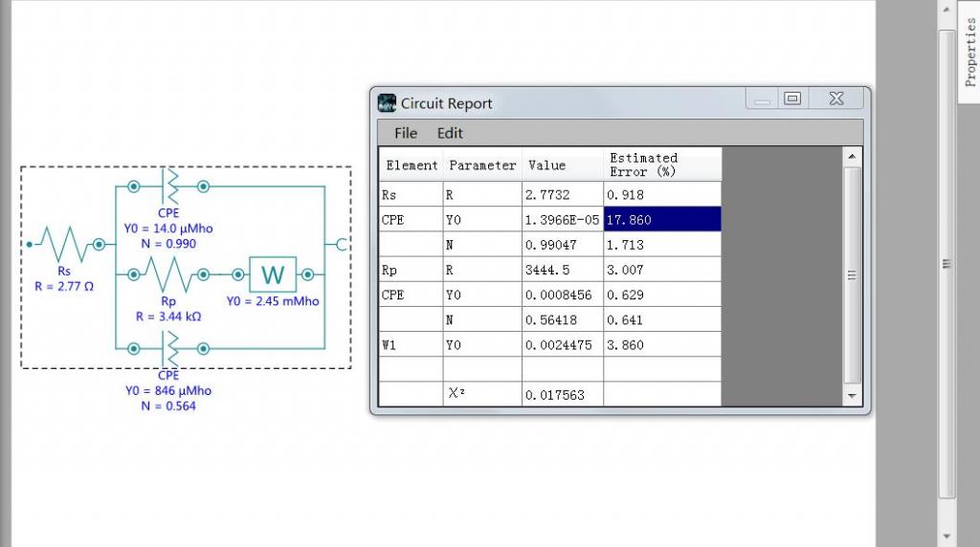Screen dimensions: 980x547
Task: Select the bottom CPE element symbol
Action: [x=169, y=348]
